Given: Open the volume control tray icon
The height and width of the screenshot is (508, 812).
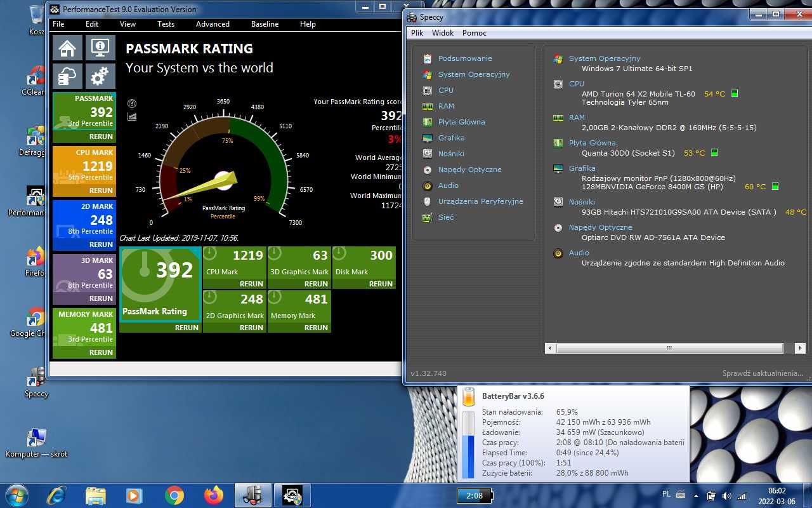Looking at the screenshot, I should coord(726,495).
